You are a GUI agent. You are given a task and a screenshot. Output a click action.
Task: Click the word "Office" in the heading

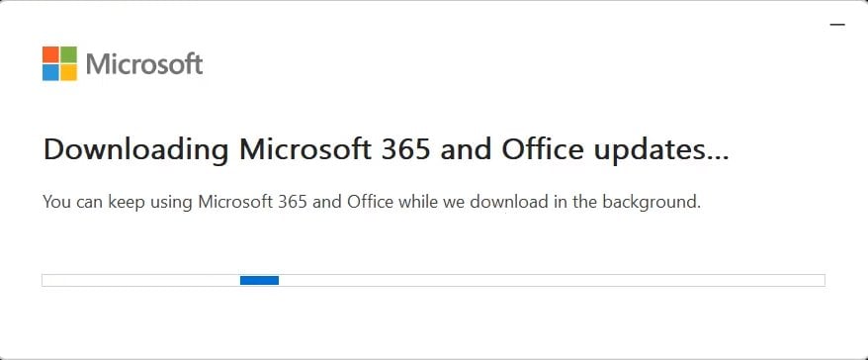542,149
